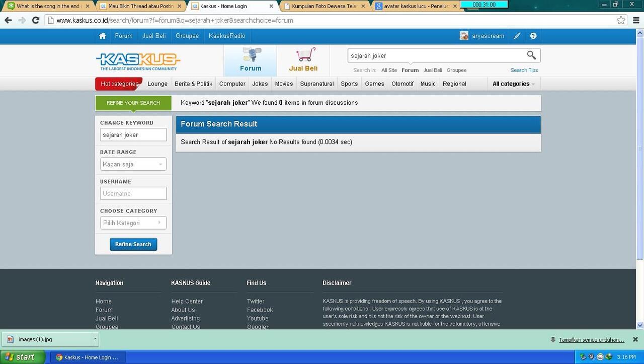Open the help question mark icon
Image resolution: width=644 pixels, height=364 pixels.
[x=533, y=36]
